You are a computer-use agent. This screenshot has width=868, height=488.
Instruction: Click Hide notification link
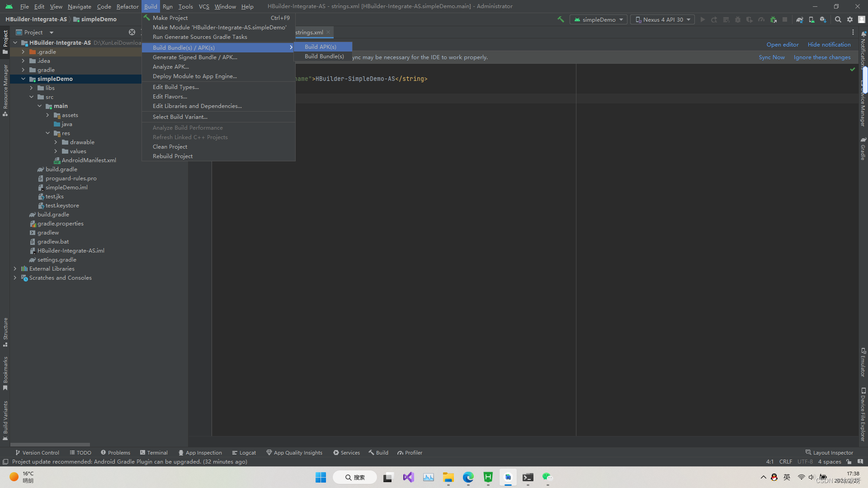tap(829, 44)
